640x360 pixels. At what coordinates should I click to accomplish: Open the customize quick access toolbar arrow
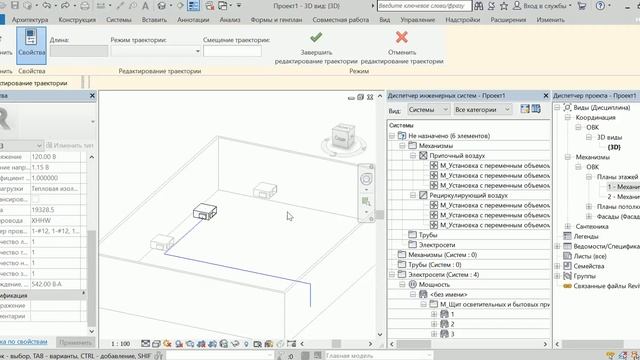point(239,6)
